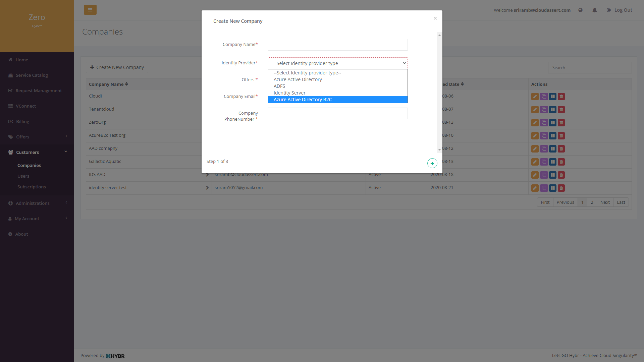Viewport: 644px width, 362px height.
Task: Edit the Tenantcloud company row
Action: 535,110
